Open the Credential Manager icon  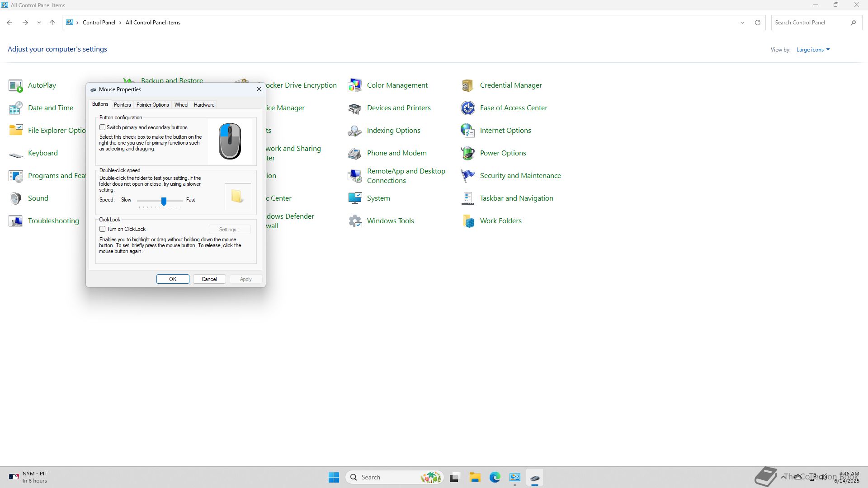pos(467,85)
